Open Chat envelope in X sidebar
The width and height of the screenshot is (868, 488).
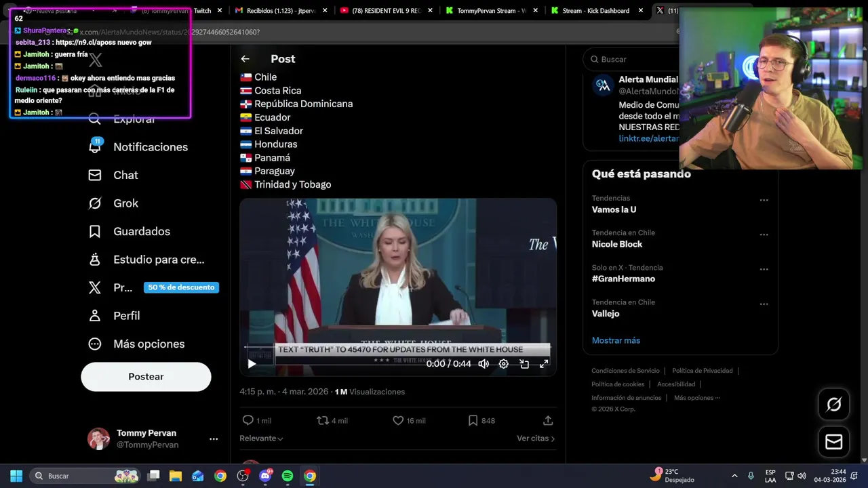(x=95, y=175)
